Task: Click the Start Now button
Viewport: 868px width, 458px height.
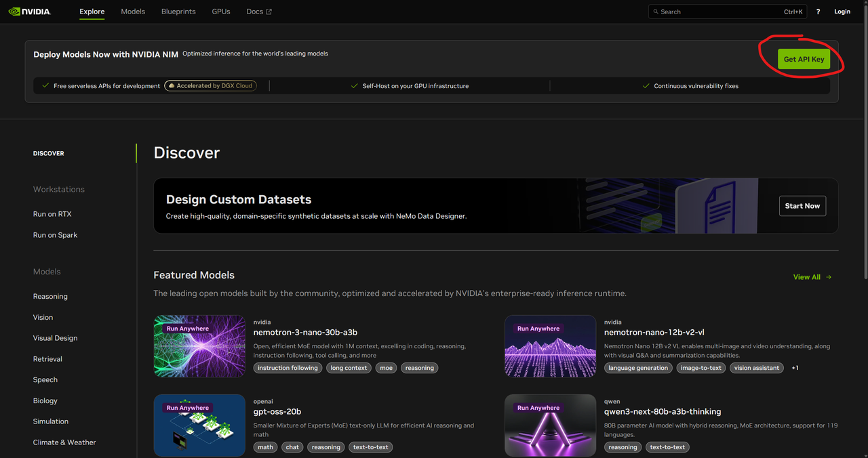Action: coord(802,206)
